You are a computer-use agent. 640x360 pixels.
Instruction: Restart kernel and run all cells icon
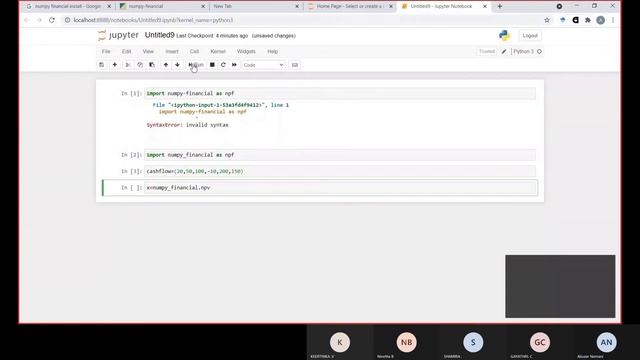(234, 65)
